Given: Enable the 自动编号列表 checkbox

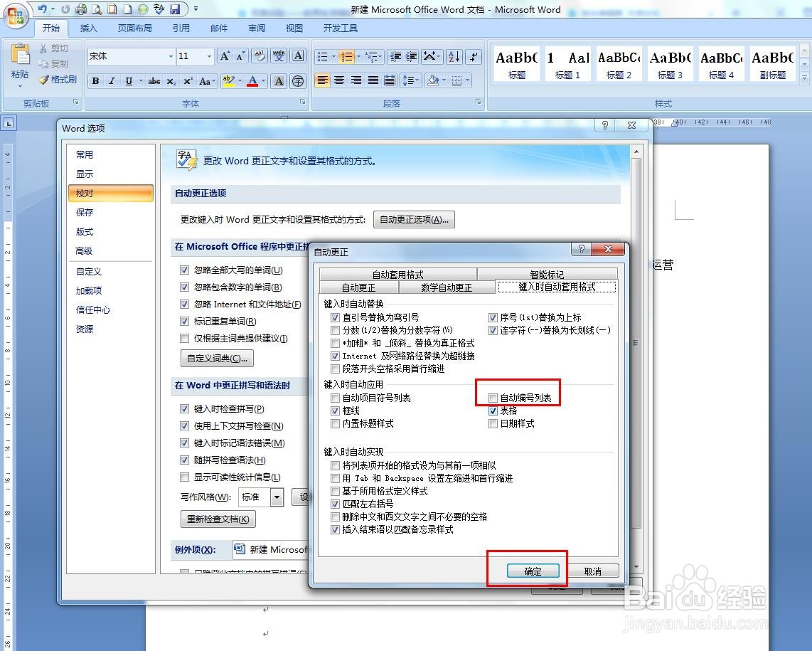Looking at the screenshot, I should (493, 398).
